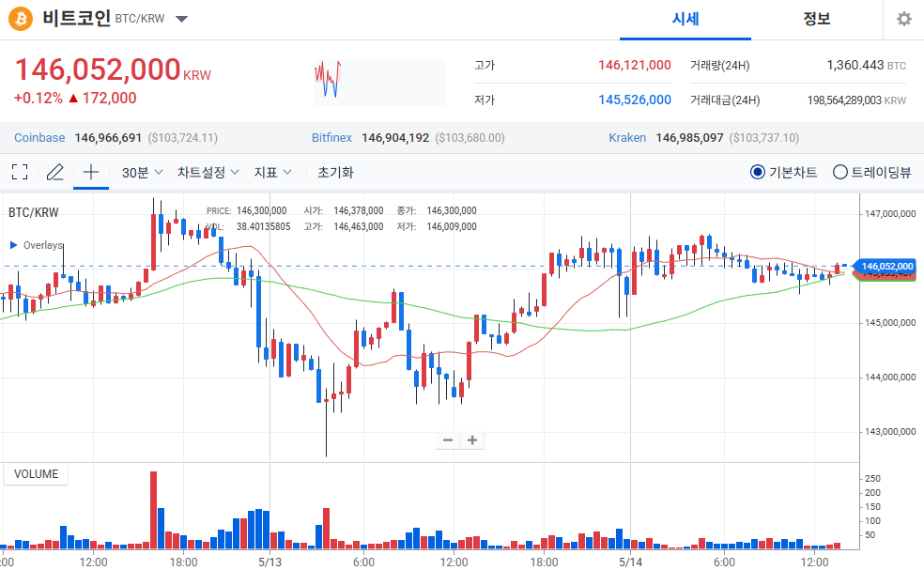924x570 pixels.
Task: Click the 거래대금 value 198,564,289,003 KRW
Action: coord(856,100)
